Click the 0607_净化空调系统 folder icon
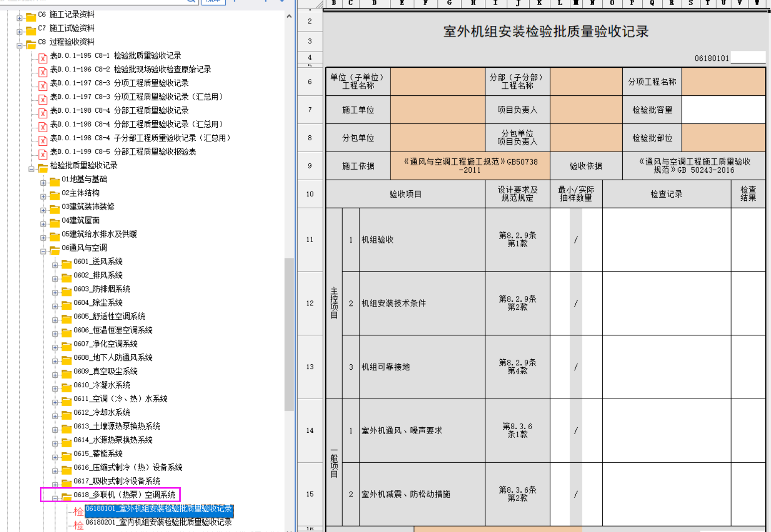 coord(66,346)
